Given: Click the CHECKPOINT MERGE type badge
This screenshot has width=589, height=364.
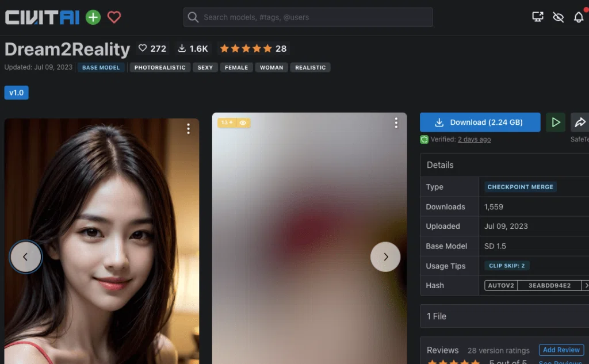Looking at the screenshot, I should (x=520, y=187).
